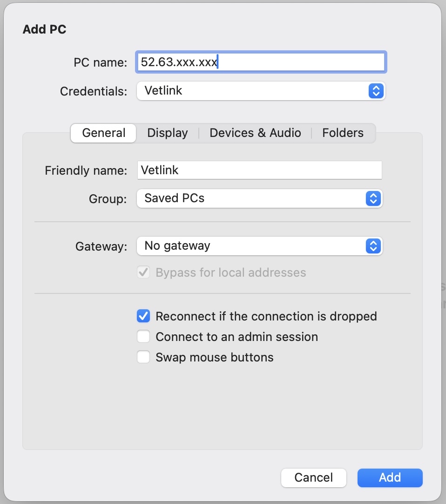Focus the Friendly name text field

259,170
